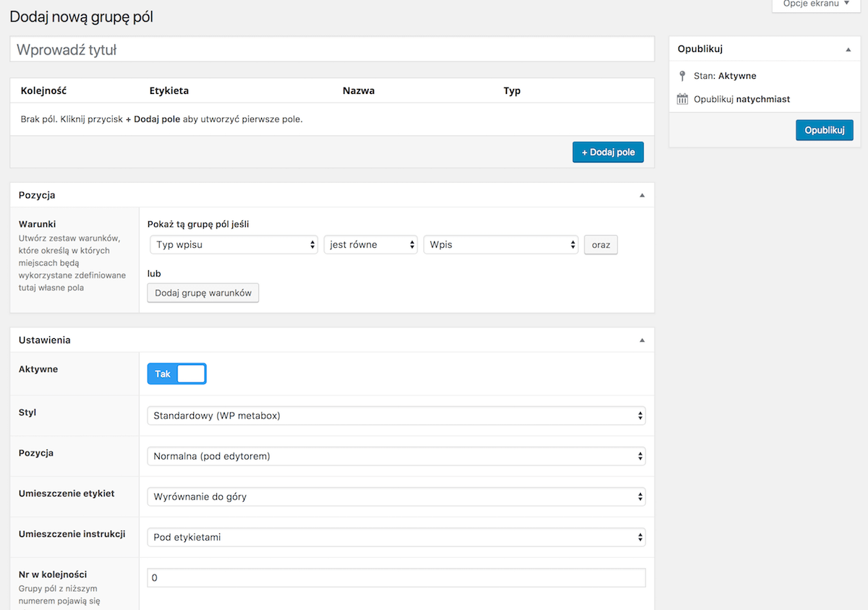The height and width of the screenshot is (610, 868).
Task: Open the Umieszczenie instrukcji dropdown Pod etykietami
Action: 396,537
